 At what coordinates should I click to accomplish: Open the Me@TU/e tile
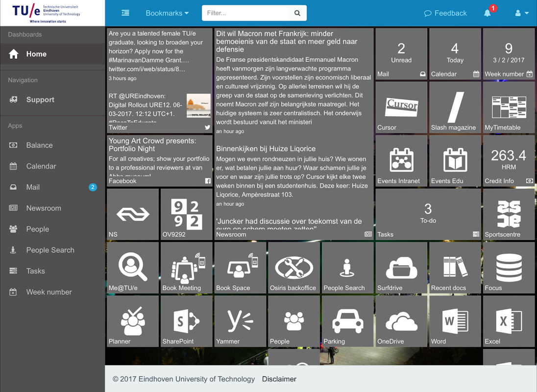(133, 268)
